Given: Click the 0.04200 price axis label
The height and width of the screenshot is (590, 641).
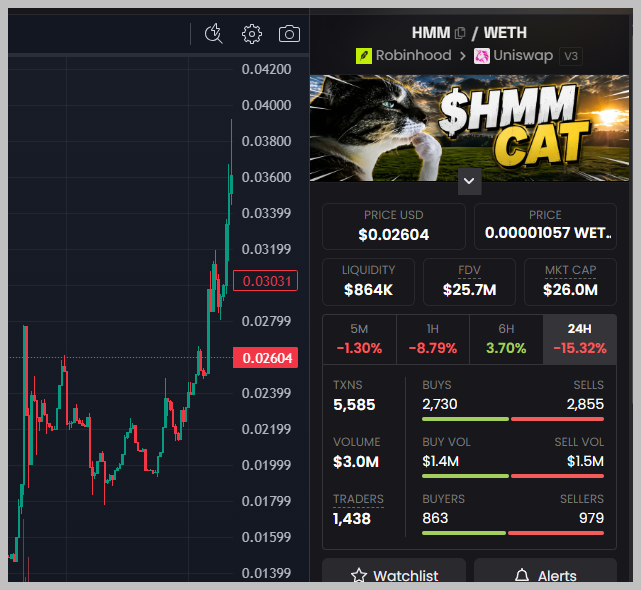Looking at the screenshot, I should coord(266,69).
